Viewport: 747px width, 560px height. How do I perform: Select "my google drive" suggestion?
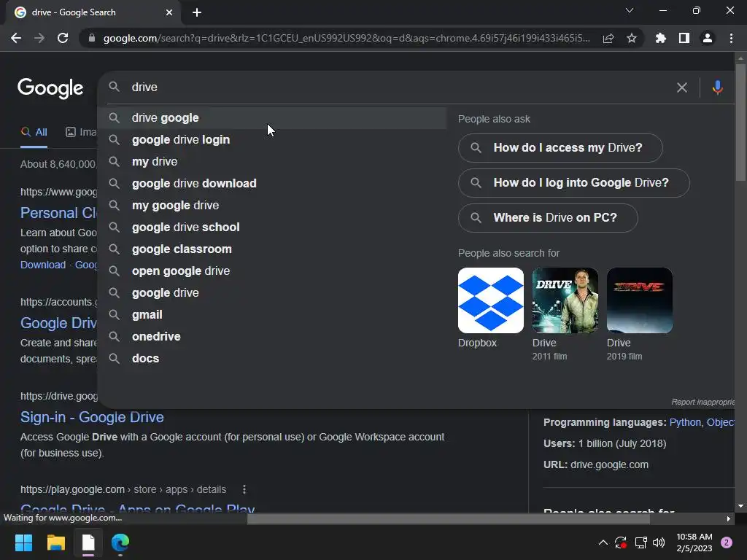pos(272,205)
